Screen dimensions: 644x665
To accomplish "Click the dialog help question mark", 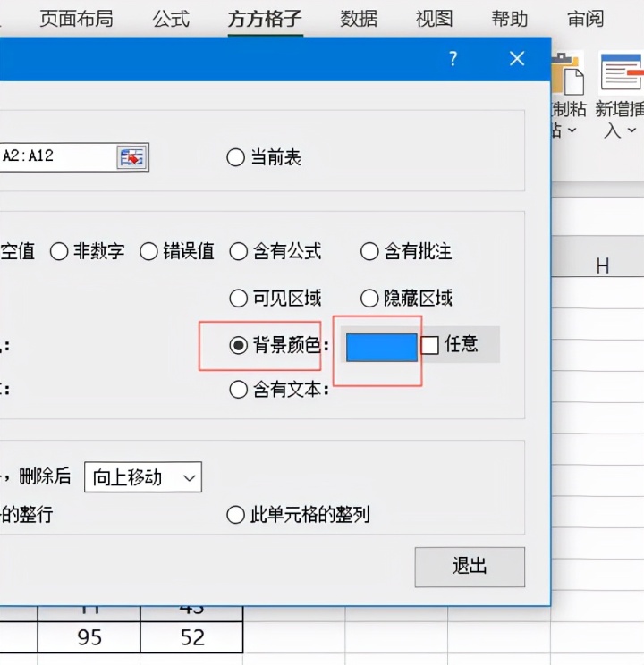I will [453, 58].
